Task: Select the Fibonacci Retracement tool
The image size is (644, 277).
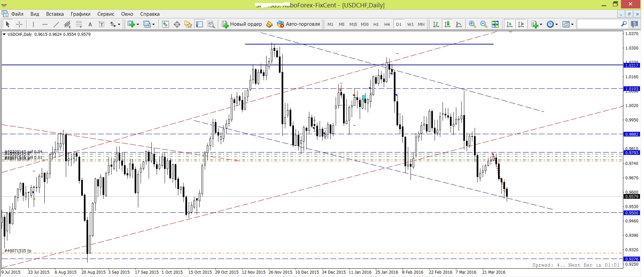Action: tap(79, 24)
